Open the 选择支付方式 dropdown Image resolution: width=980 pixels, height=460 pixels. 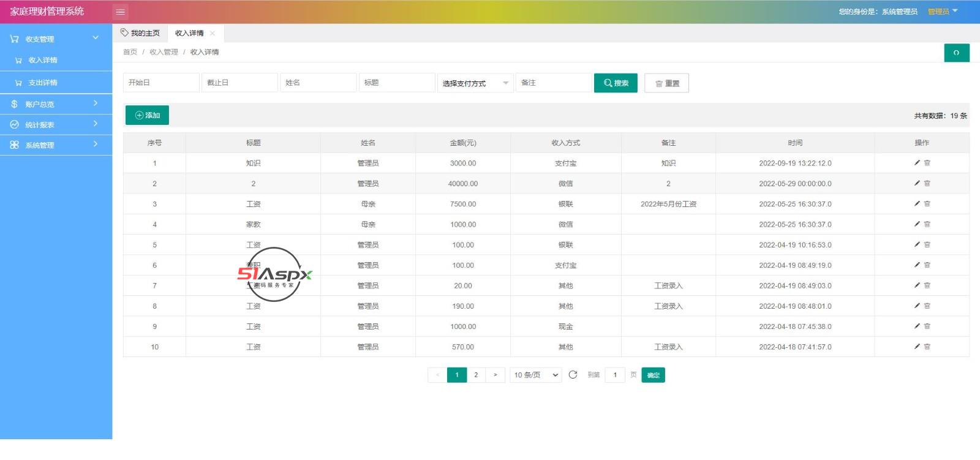pyautogui.click(x=475, y=83)
